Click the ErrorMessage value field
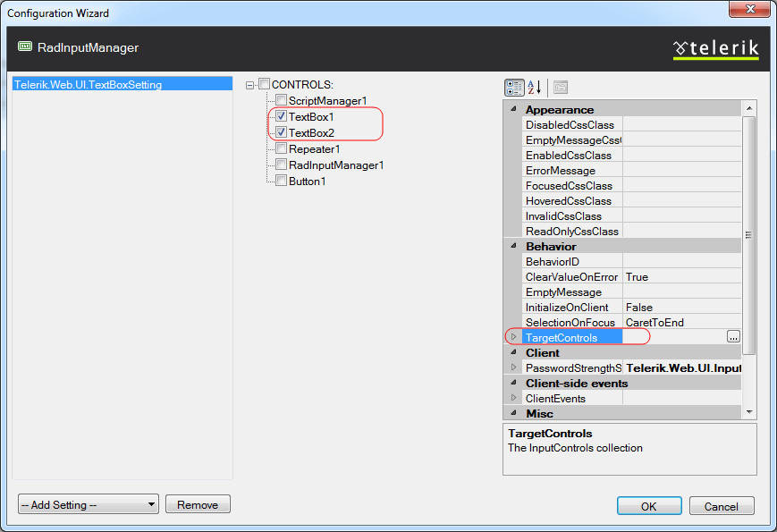777x532 pixels. [682, 171]
